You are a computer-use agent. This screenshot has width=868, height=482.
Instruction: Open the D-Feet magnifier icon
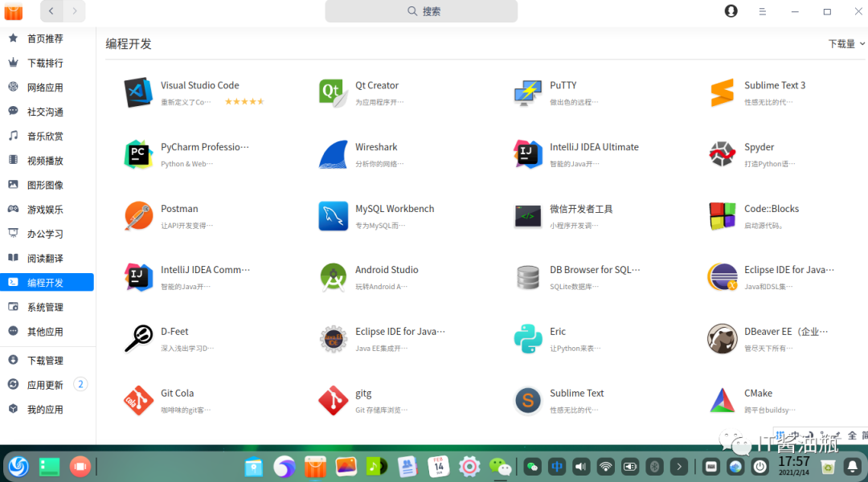pos(138,339)
